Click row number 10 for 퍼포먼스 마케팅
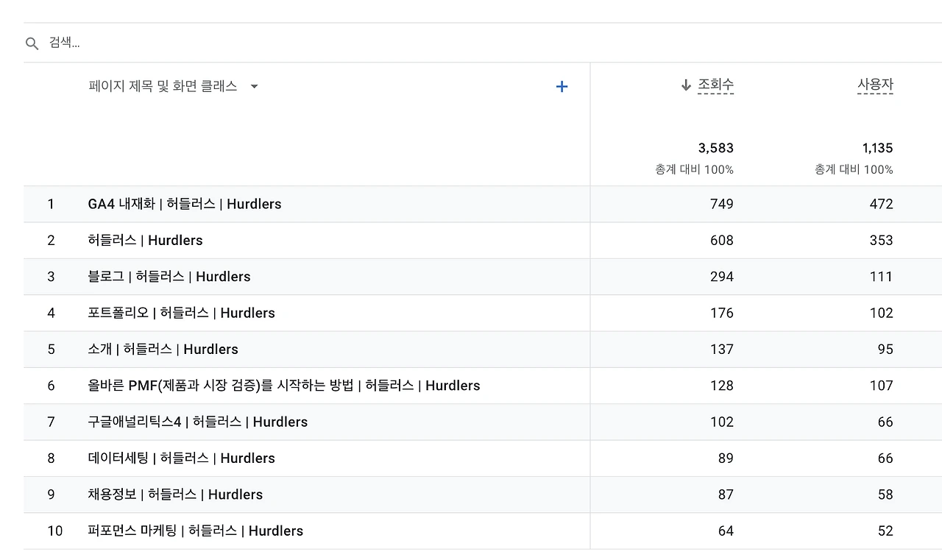942x560 pixels. [x=55, y=531]
